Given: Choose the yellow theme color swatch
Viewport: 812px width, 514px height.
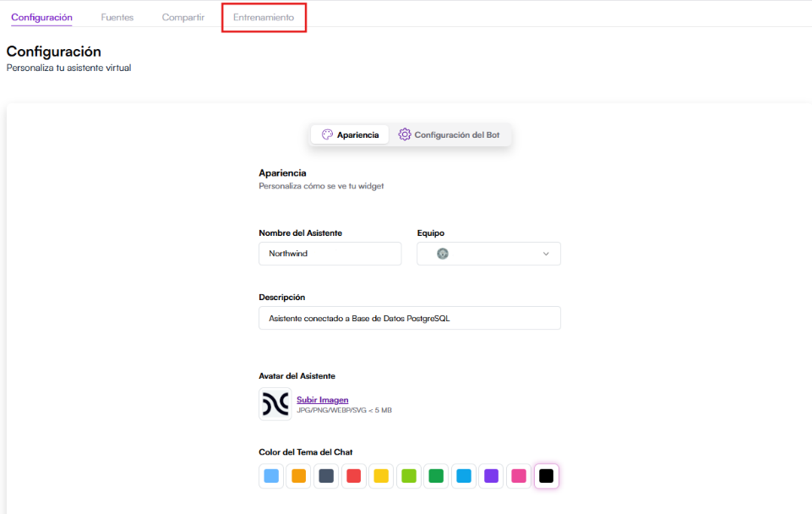Looking at the screenshot, I should click(381, 476).
